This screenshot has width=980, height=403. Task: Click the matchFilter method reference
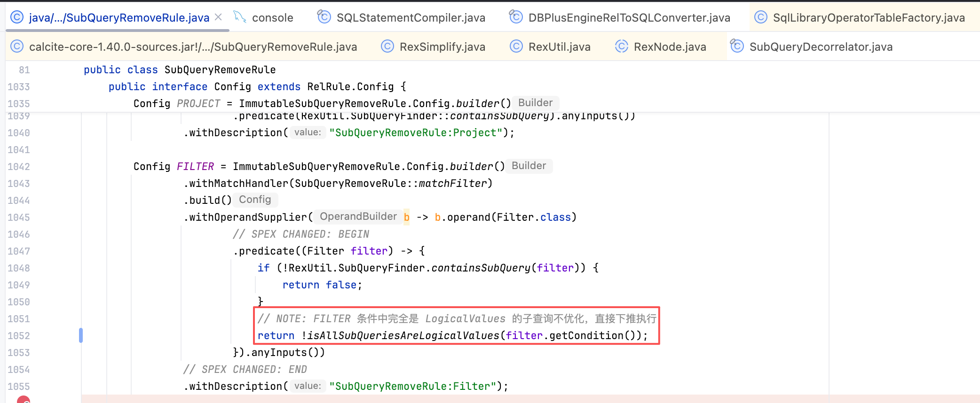pos(452,183)
